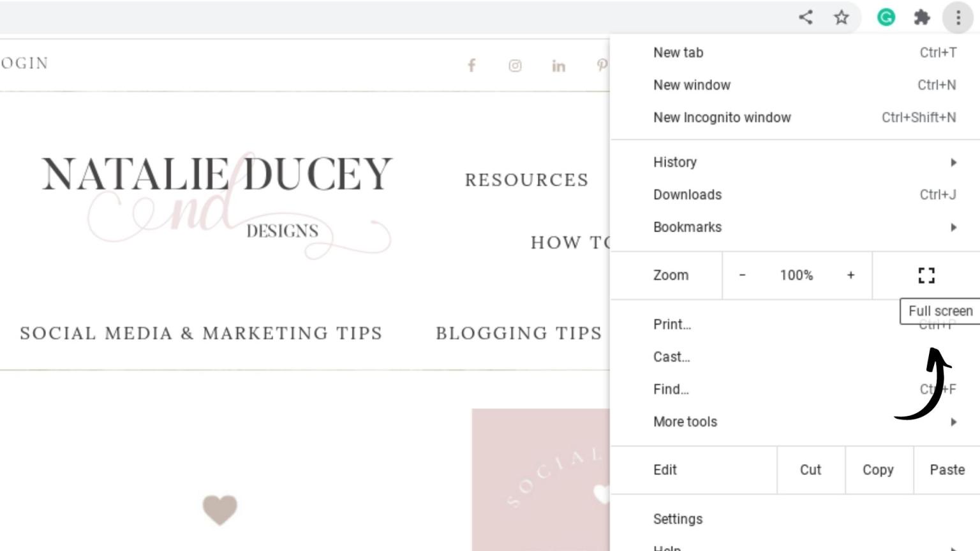Select New tab from the menu
This screenshot has height=551, width=980.
tap(795, 53)
